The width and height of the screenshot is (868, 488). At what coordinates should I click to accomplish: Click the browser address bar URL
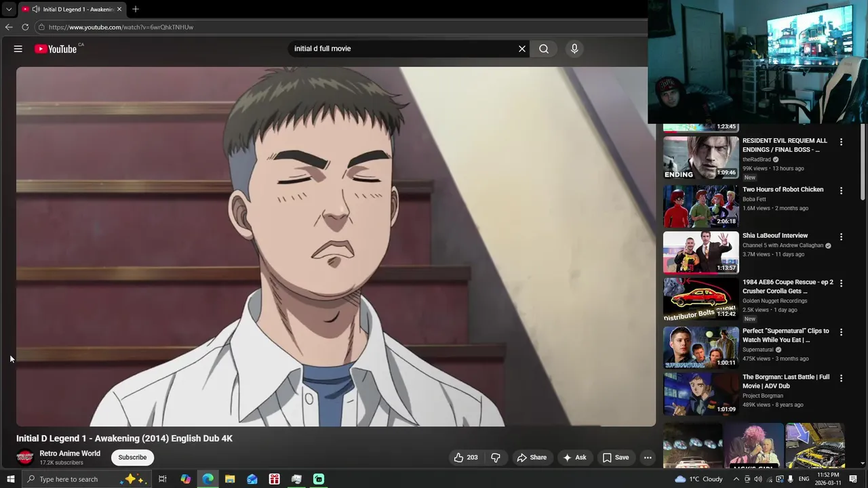(x=121, y=27)
